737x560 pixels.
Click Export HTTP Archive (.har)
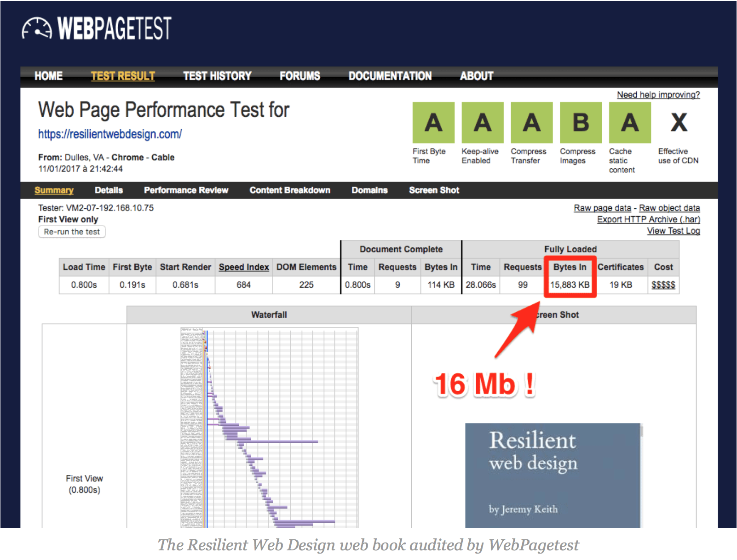coord(649,219)
